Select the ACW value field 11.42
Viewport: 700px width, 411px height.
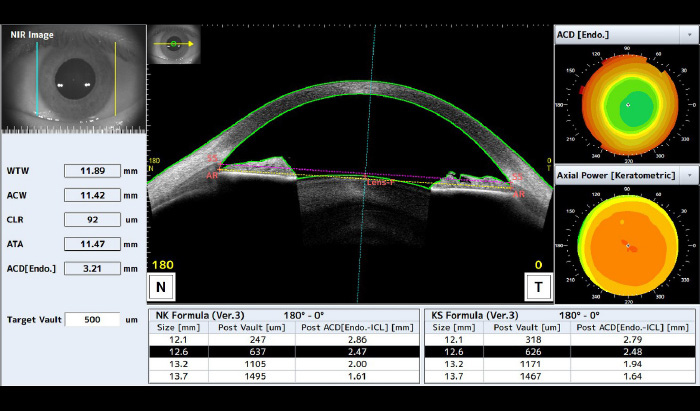(x=92, y=195)
